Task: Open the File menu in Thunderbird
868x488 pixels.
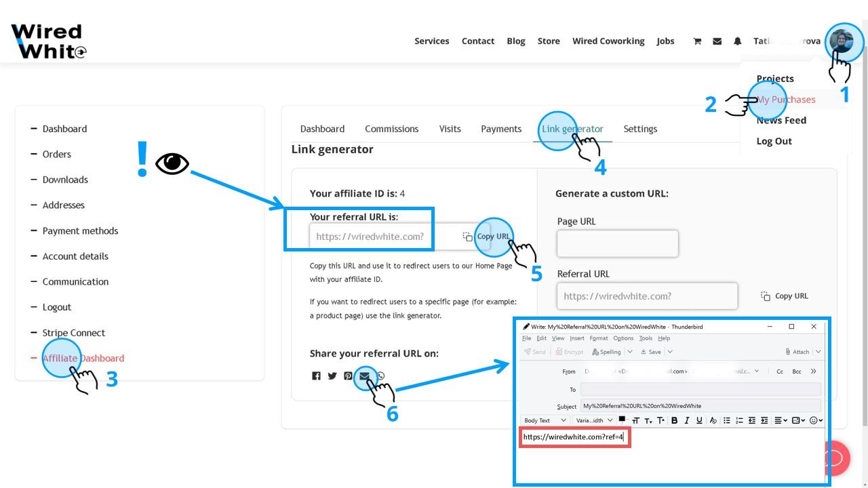Action: click(526, 338)
